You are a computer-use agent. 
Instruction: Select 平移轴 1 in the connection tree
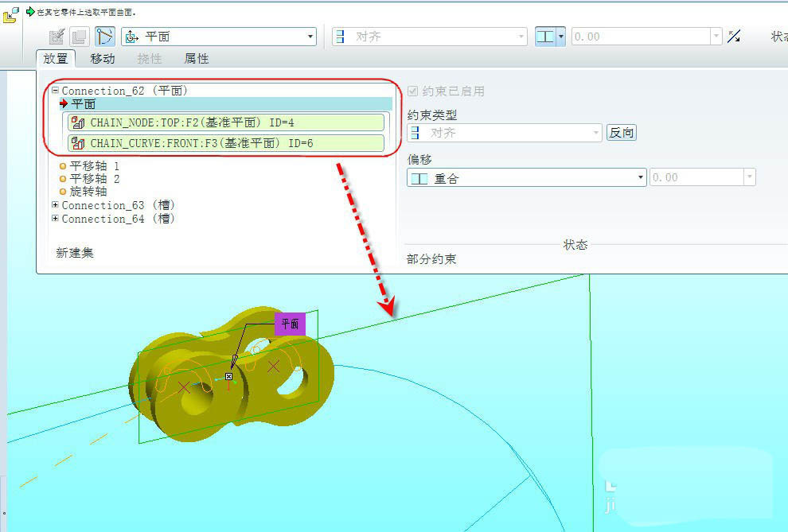click(94, 166)
